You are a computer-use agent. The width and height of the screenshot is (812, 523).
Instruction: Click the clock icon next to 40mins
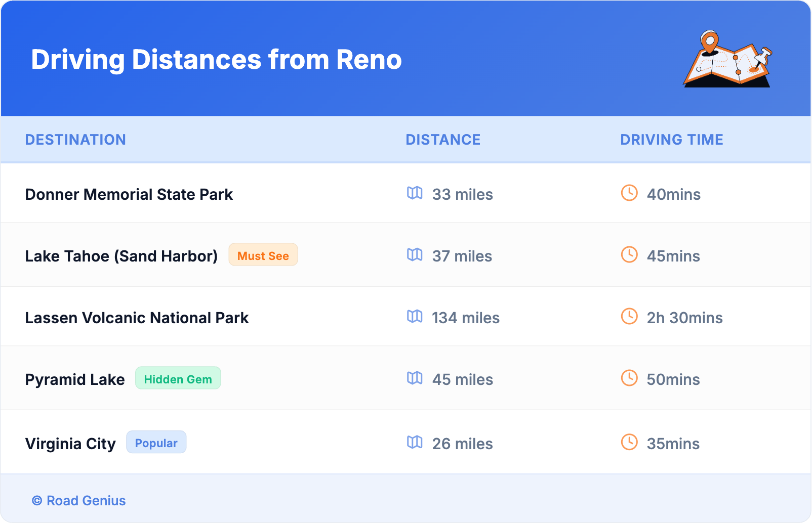point(629,193)
